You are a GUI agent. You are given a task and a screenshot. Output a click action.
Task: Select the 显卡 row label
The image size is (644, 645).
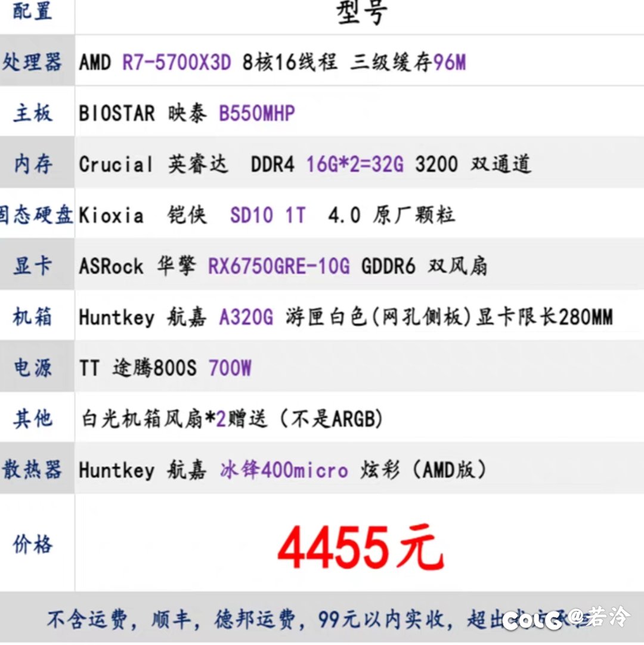(33, 266)
